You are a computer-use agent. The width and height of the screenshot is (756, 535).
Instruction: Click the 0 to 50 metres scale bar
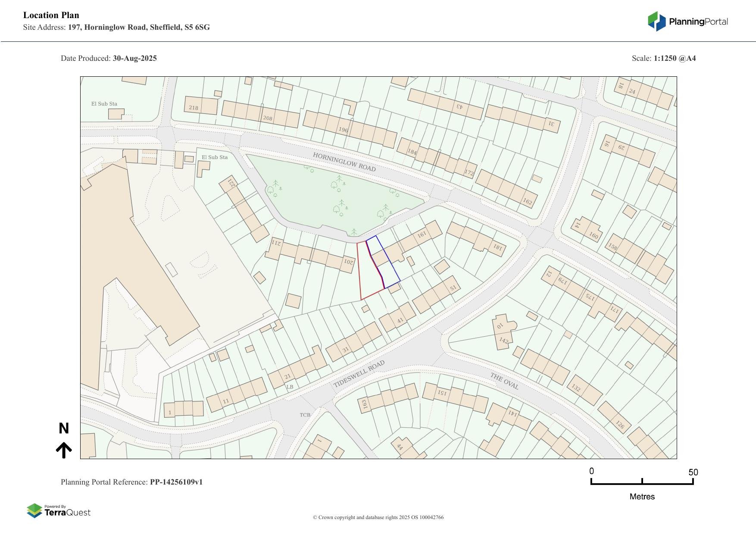(x=642, y=481)
